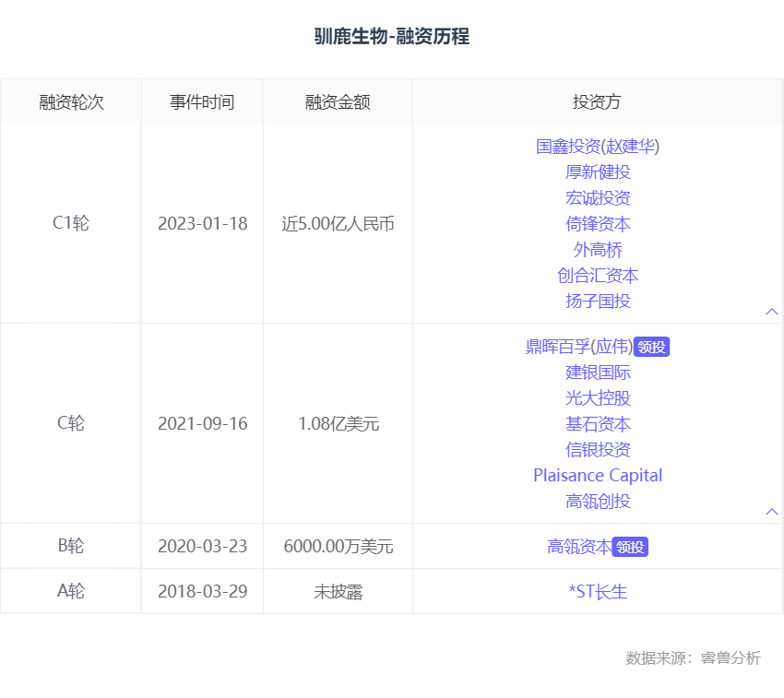The image size is (784, 698).
Task: Click the 融资金额 column header
Action: 337,101
